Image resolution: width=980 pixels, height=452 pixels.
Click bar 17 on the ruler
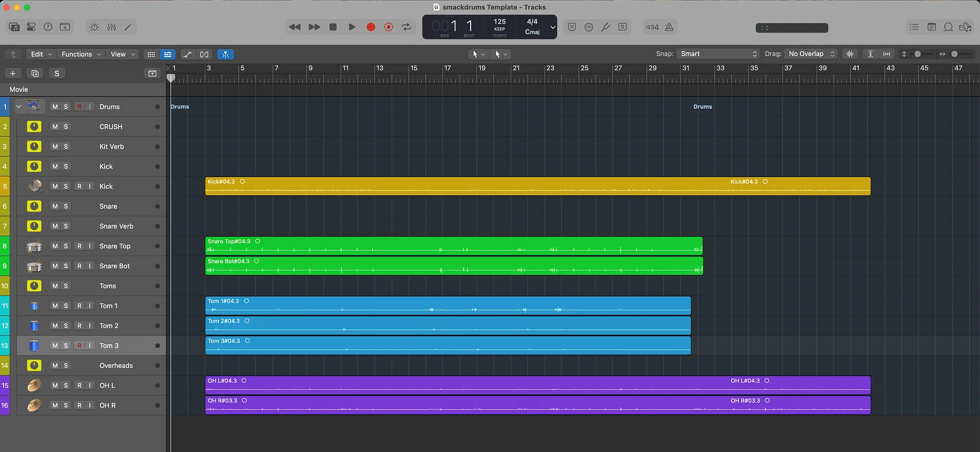448,68
